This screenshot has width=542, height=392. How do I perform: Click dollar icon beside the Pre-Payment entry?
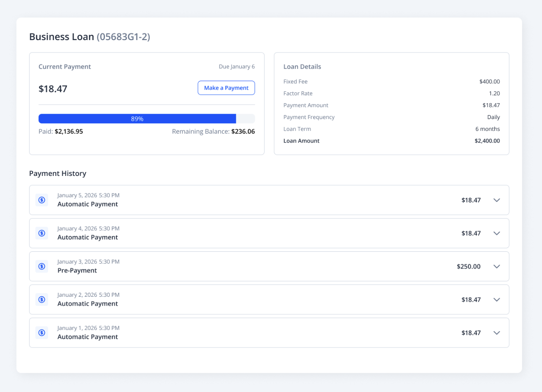[42, 266]
